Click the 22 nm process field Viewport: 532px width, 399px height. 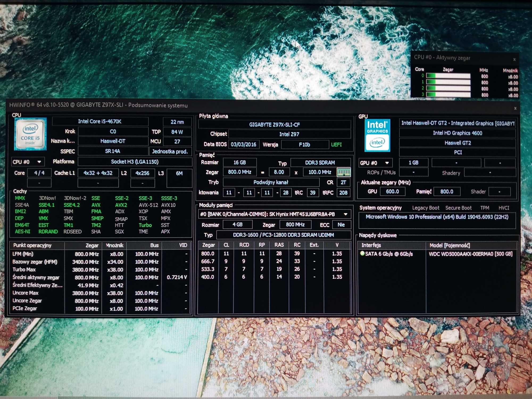pos(177,122)
